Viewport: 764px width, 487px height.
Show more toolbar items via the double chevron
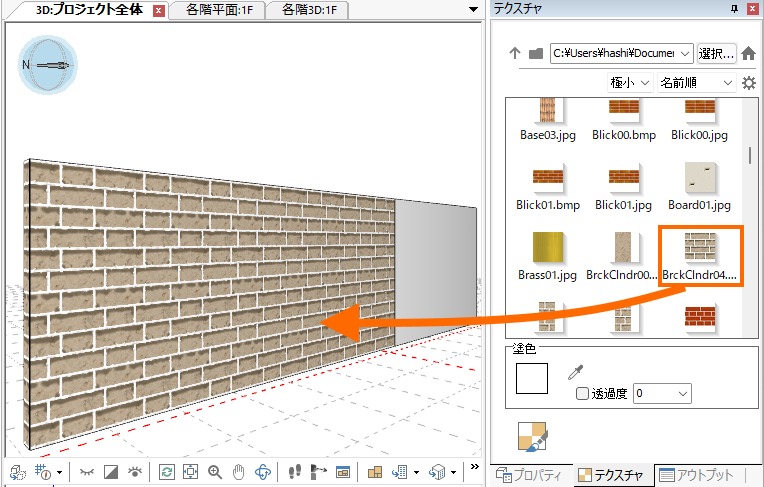475,467
